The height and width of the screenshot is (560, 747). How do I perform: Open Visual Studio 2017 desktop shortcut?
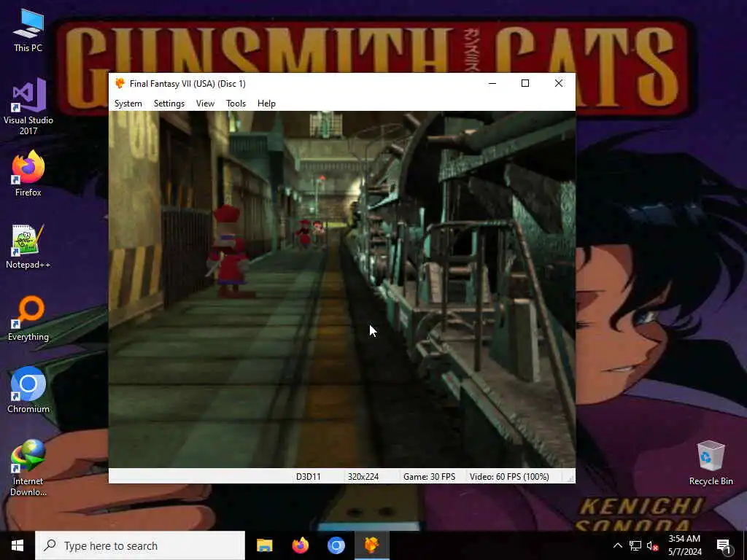pyautogui.click(x=28, y=106)
